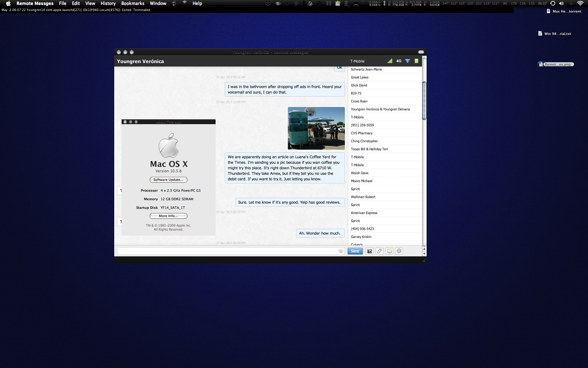Select the Garvey Kristin conversation

tap(385, 237)
